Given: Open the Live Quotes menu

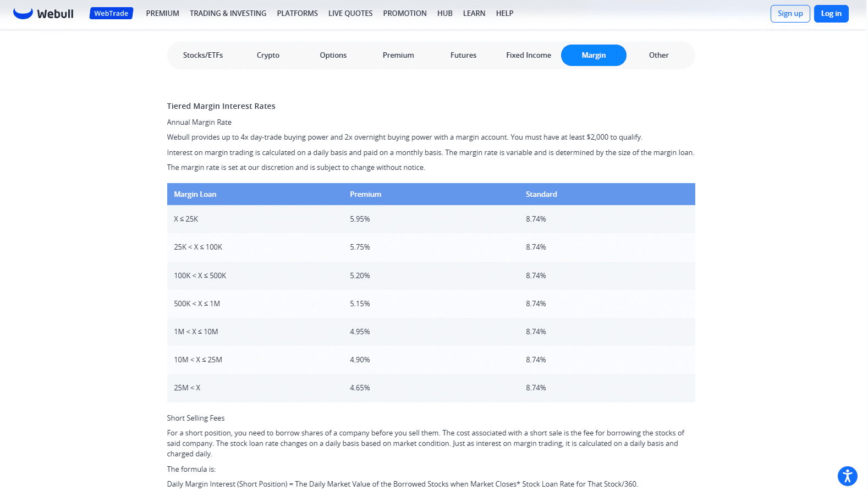Looking at the screenshot, I should tap(350, 13).
